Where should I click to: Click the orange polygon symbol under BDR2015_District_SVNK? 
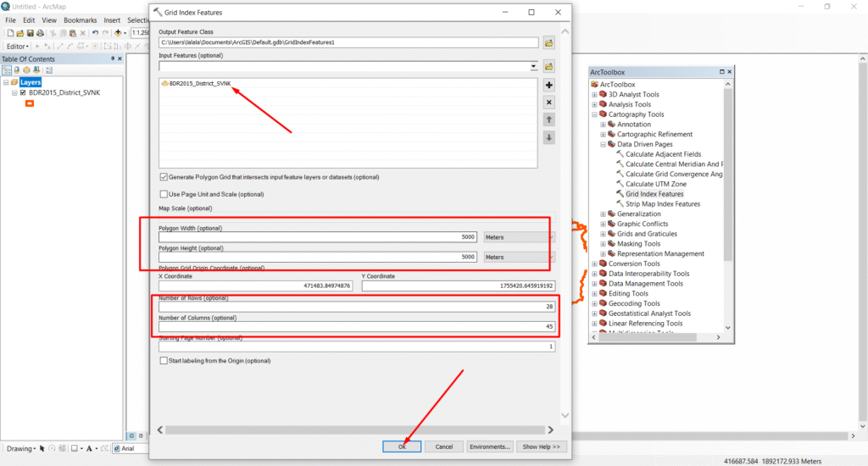click(x=30, y=103)
